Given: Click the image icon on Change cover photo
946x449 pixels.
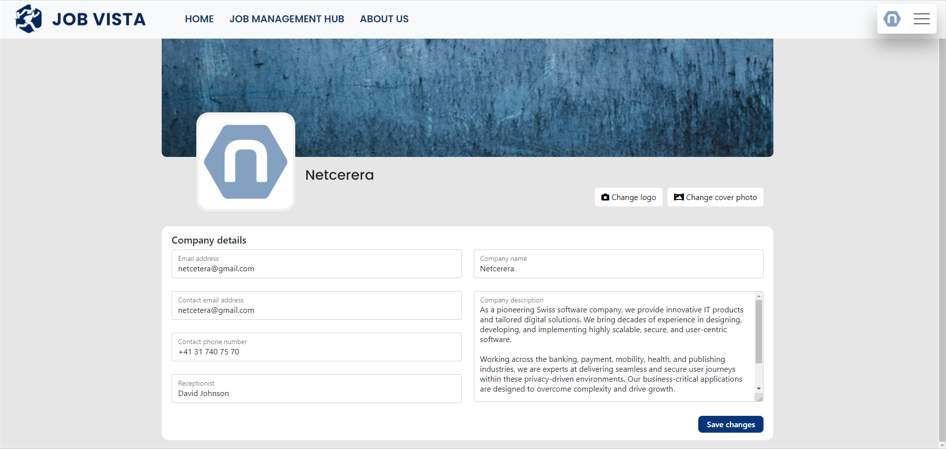Looking at the screenshot, I should [x=679, y=197].
